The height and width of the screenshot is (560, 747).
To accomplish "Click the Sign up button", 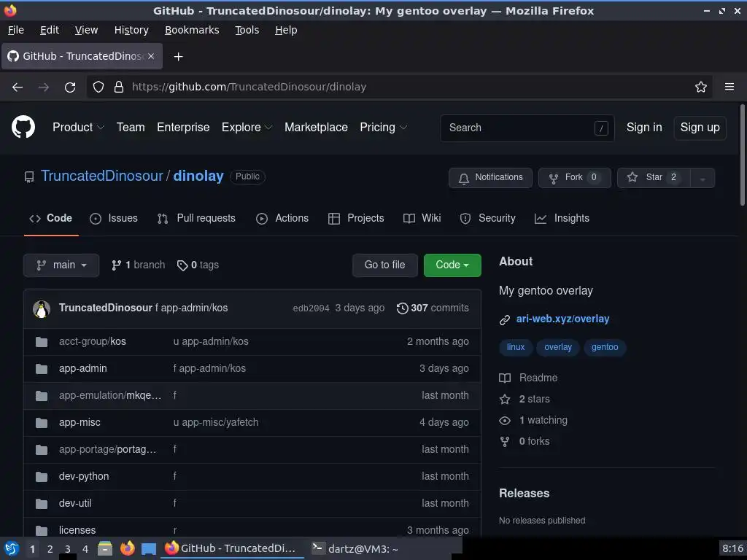I will click(700, 128).
